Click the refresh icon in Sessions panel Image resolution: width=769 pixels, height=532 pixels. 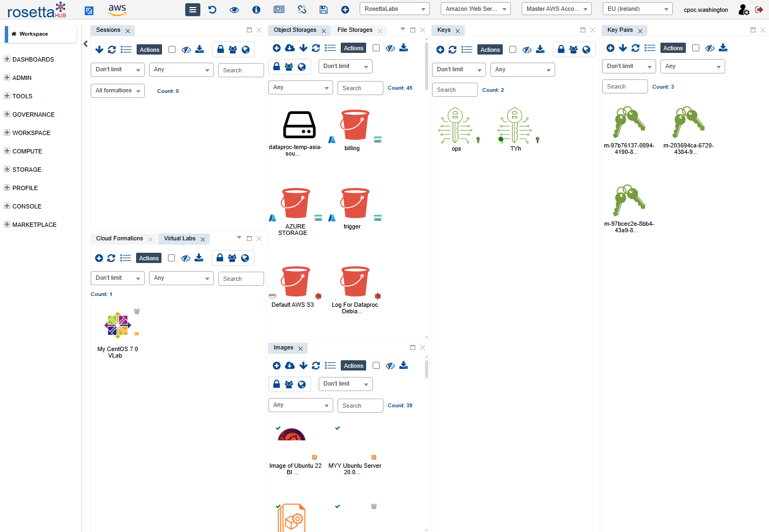[x=112, y=50]
